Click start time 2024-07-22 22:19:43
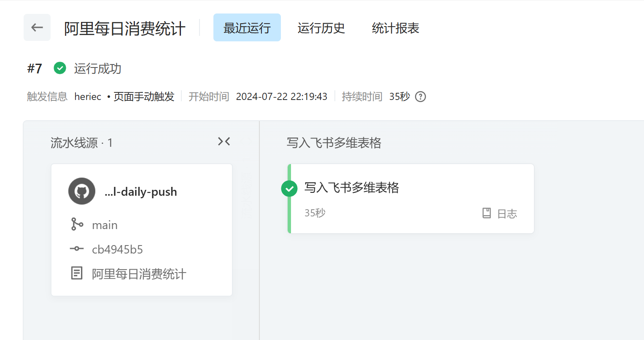644x340 pixels. tap(282, 97)
